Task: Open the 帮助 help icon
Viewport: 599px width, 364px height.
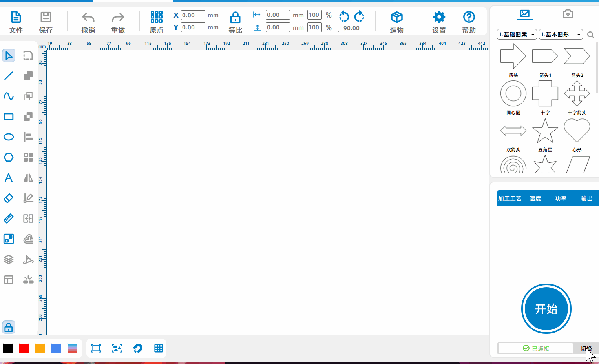Action: [x=469, y=22]
